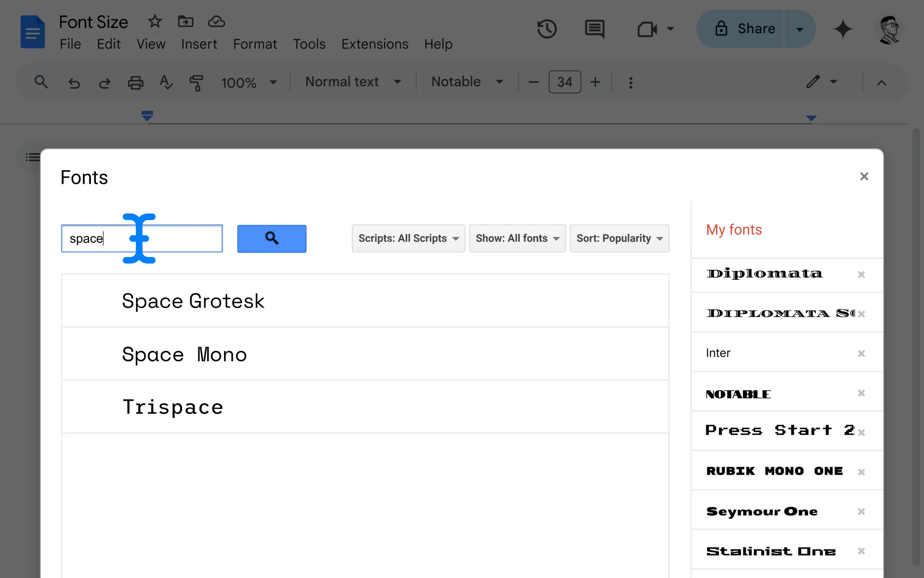View the cloud save status icon
Viewport: 924px width, 578px height.
click(x=216, y=21)
